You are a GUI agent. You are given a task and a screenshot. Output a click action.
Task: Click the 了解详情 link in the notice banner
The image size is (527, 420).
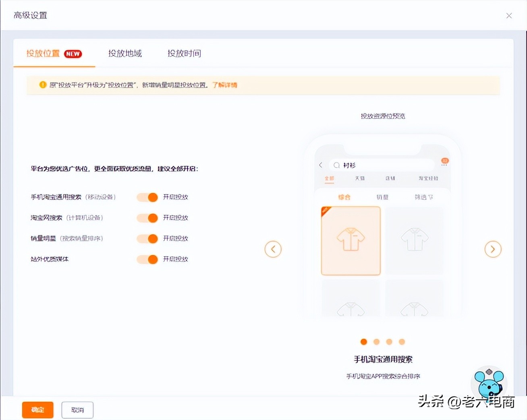[225, 85]
